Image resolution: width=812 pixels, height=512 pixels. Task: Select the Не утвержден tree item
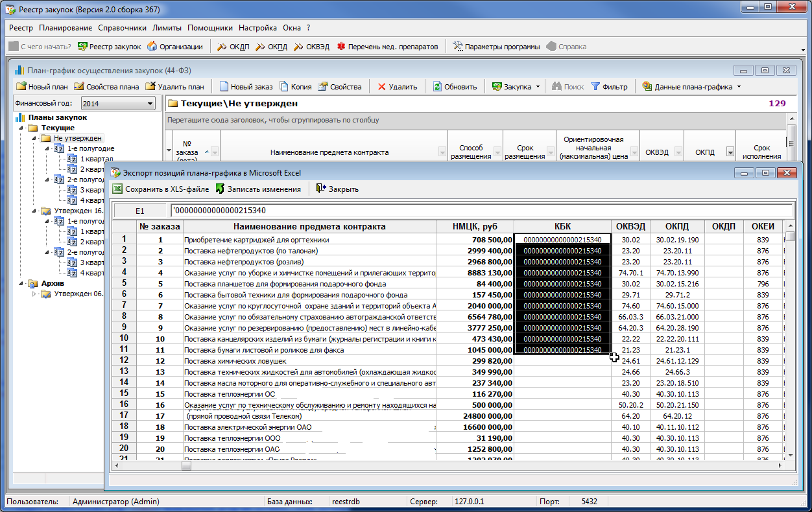(x=77, y=139)
